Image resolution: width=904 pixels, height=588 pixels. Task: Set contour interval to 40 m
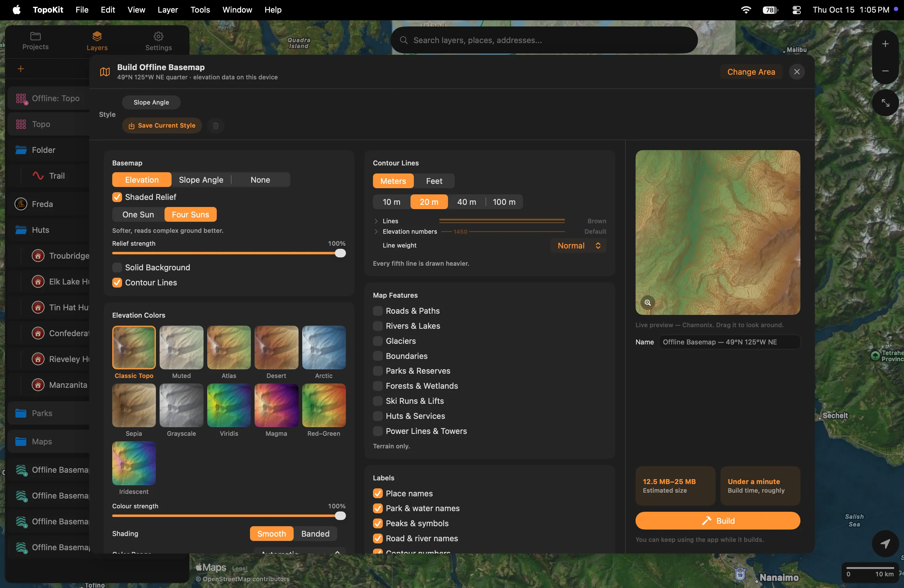click(466, 202)
